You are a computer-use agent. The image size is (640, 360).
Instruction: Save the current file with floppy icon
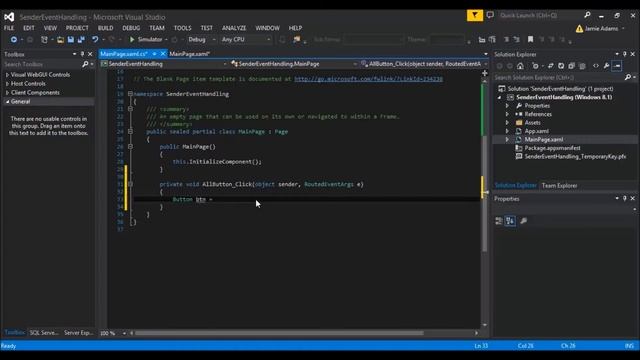pyautogui.click(x=71, y=40)
